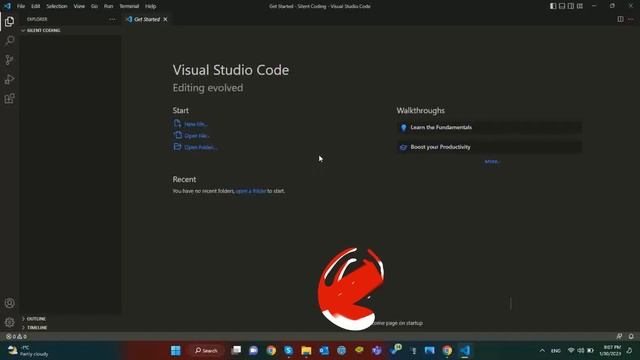Image resolution: width=640 pixels, height=360 pixels.
Task: Open the Accounts menu icon
Action: pos(9,303)
